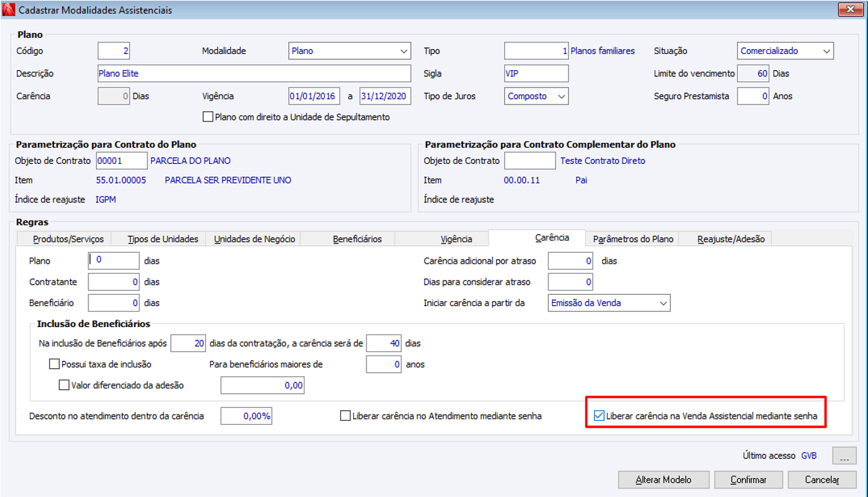Click the PARCELA SER PREVIDENTE UNO text
Image resolution: width=868 pixels, height=497 pixels.
(x=228, y=180)
